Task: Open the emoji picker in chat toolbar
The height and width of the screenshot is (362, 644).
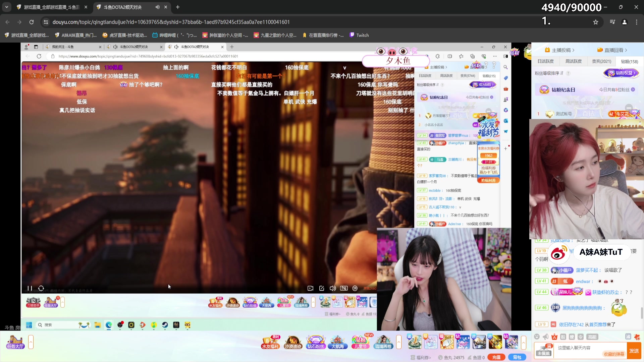Action: pyautogui.click(x=537, y=337)
